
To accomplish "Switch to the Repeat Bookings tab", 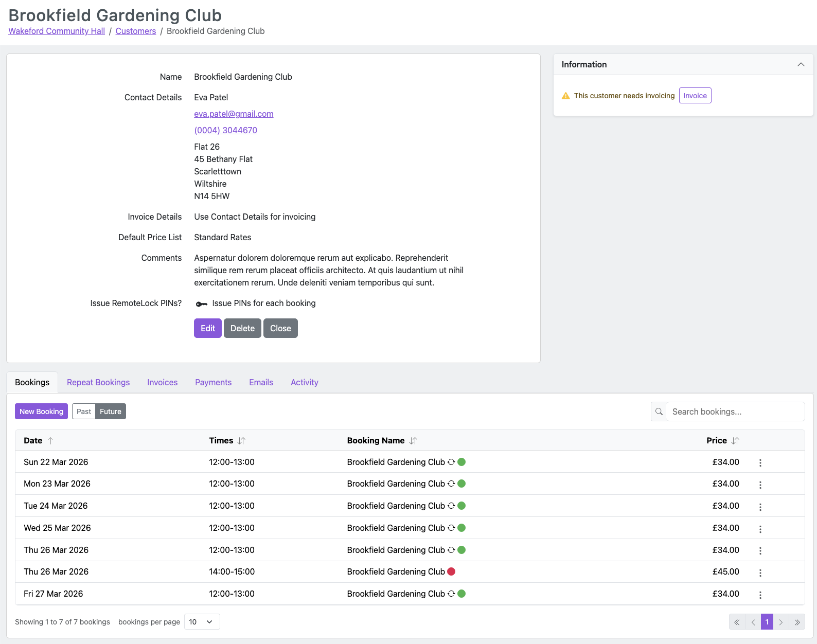I will tap(98, 382).
